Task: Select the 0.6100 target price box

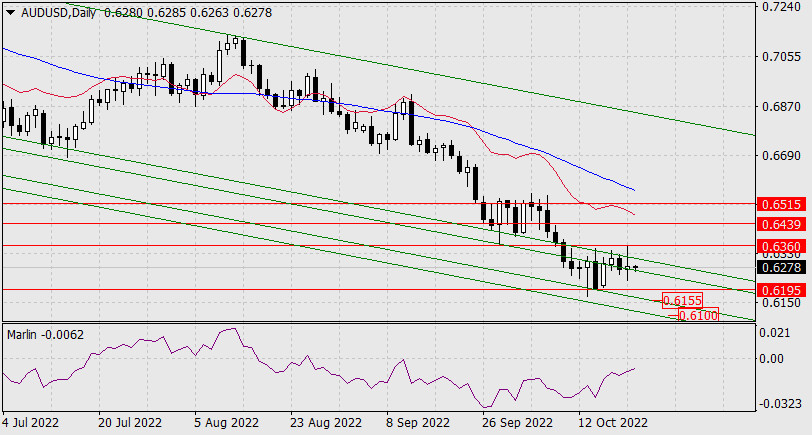Action: coord(698,314)
